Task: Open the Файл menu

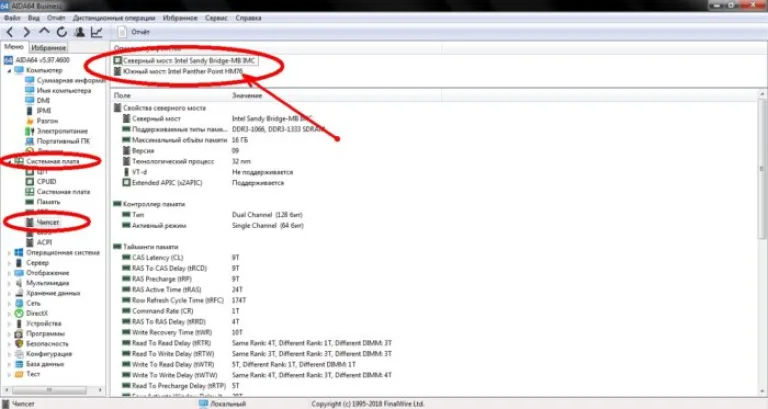Action: tap(12, 18)
